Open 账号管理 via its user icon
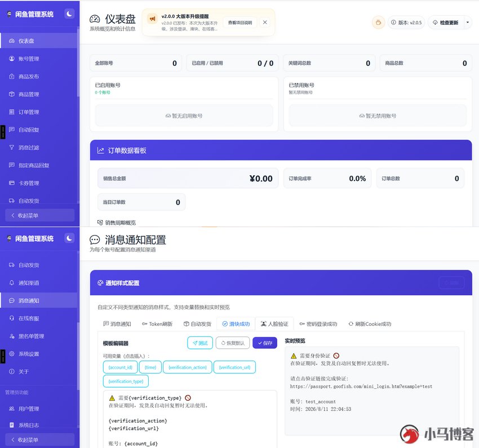 click(12, 59)
